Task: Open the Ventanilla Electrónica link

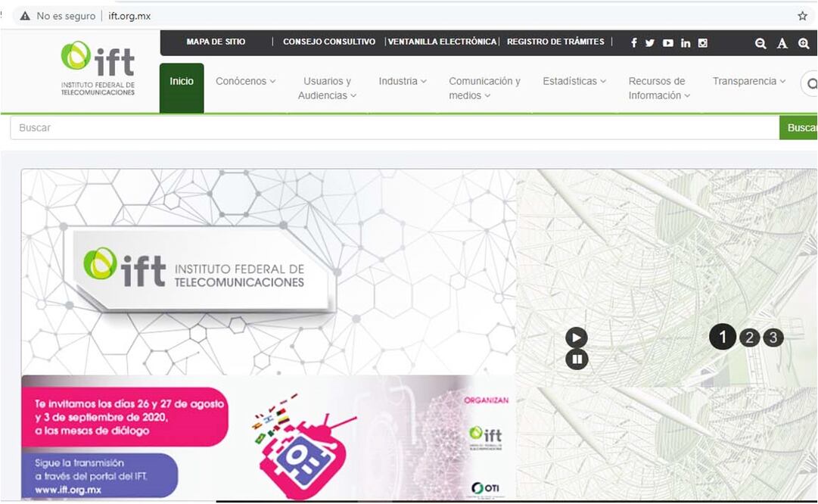Action: click(443, 42)
